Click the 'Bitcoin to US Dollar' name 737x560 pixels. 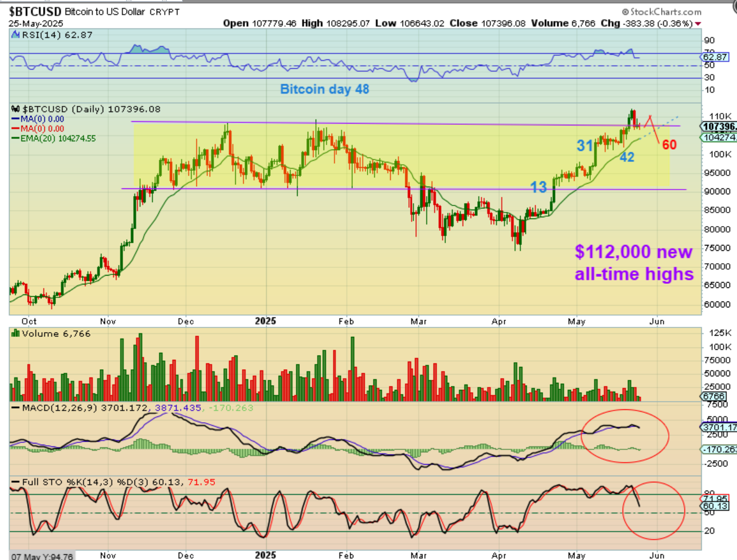[x=106, y=12]
